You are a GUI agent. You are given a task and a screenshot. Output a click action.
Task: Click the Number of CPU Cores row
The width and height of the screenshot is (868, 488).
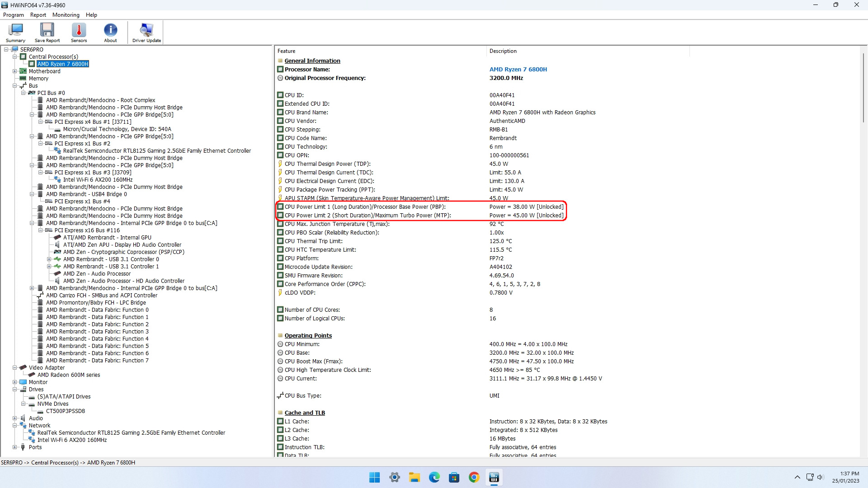(x=385, y=310)
